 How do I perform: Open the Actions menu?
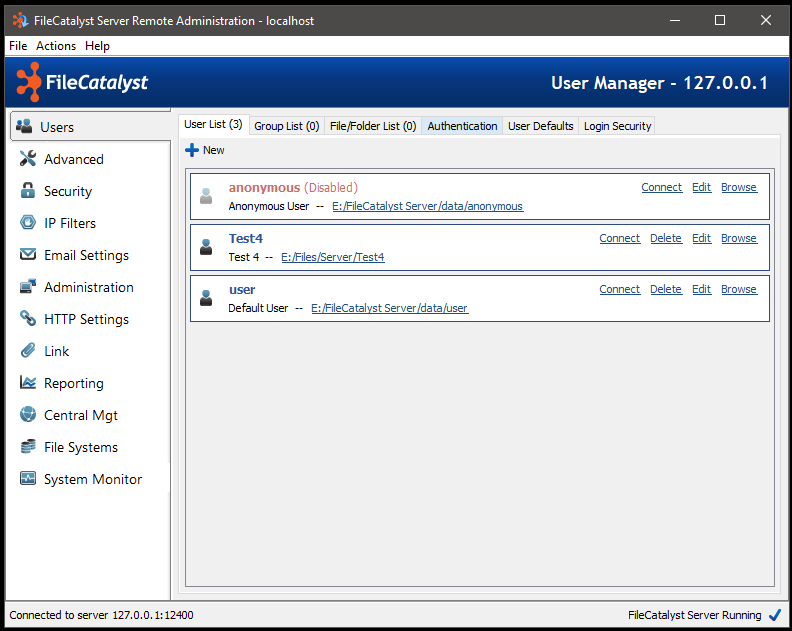(56, 46)
